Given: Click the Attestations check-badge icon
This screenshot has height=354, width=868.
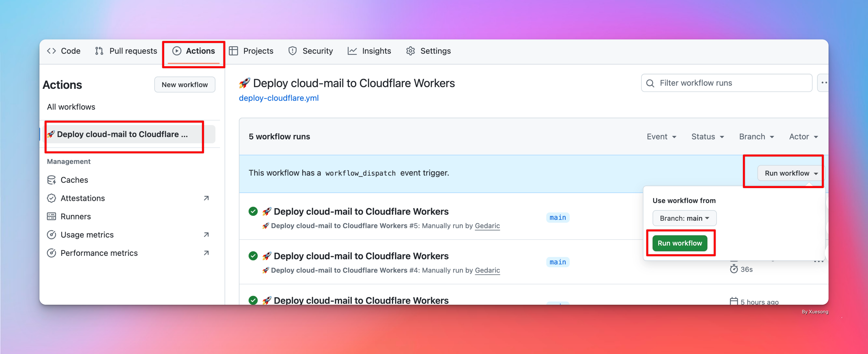Looking at the screenshot, I should click(x=51, y=198).
